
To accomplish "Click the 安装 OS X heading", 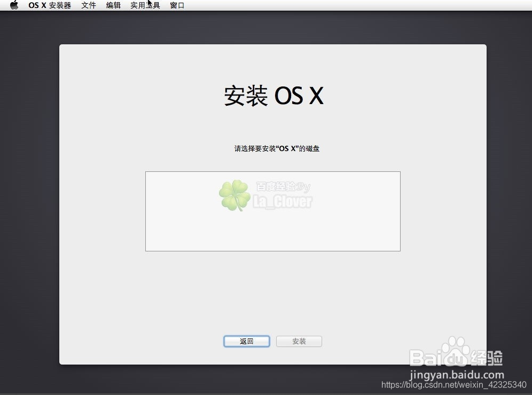I will coord(273,96).
